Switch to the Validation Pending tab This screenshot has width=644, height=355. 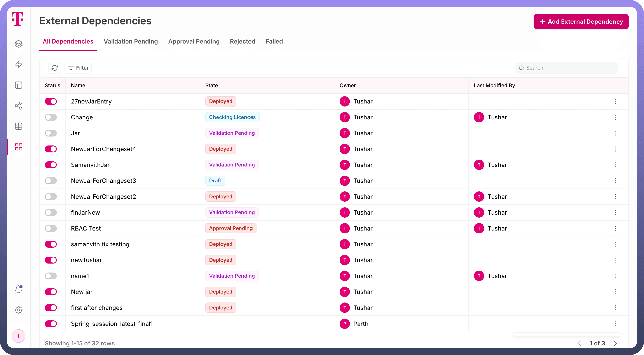[x=131, y=42]
